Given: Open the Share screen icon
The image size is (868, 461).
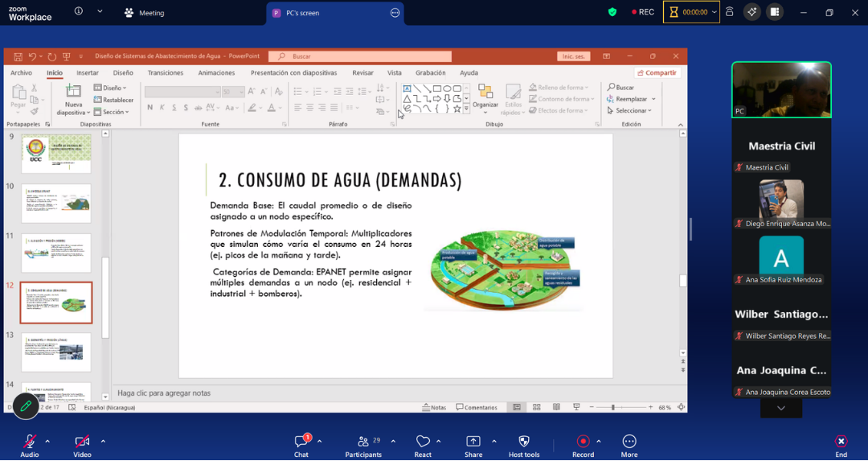Looking at the screenshot, I should tap(473, 442).
